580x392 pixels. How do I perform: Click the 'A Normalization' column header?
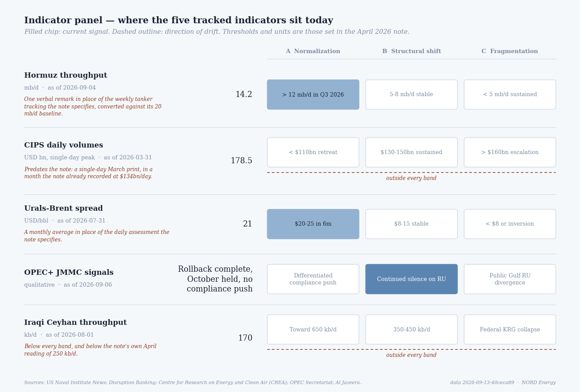click(313, 51)
